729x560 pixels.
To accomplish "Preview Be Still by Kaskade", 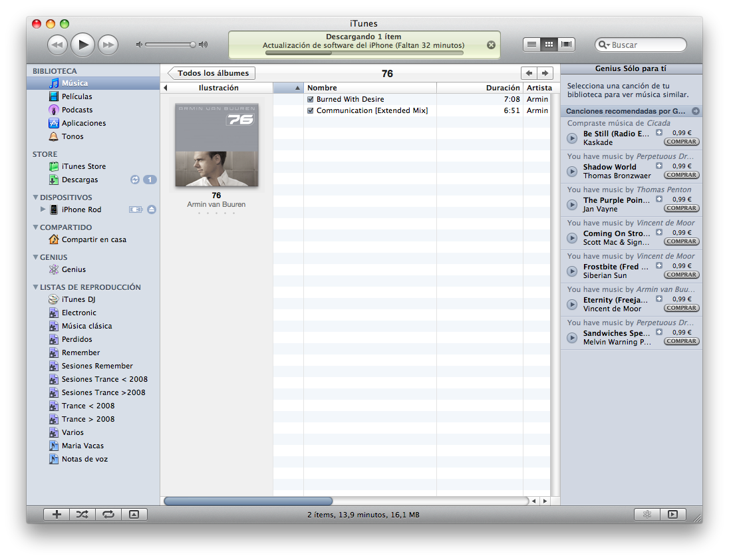I will point(572,138).
